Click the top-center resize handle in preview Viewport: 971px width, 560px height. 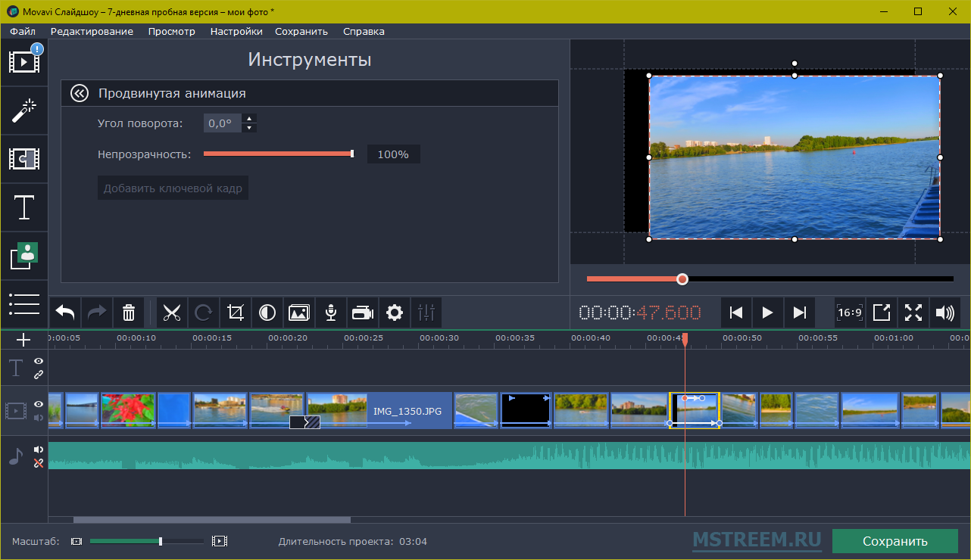(795, 76)
